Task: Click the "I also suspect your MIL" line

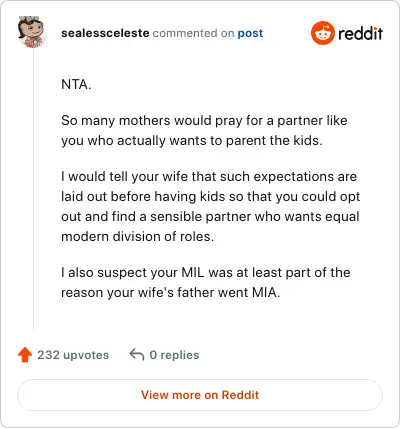Action: tap(206, 272)
